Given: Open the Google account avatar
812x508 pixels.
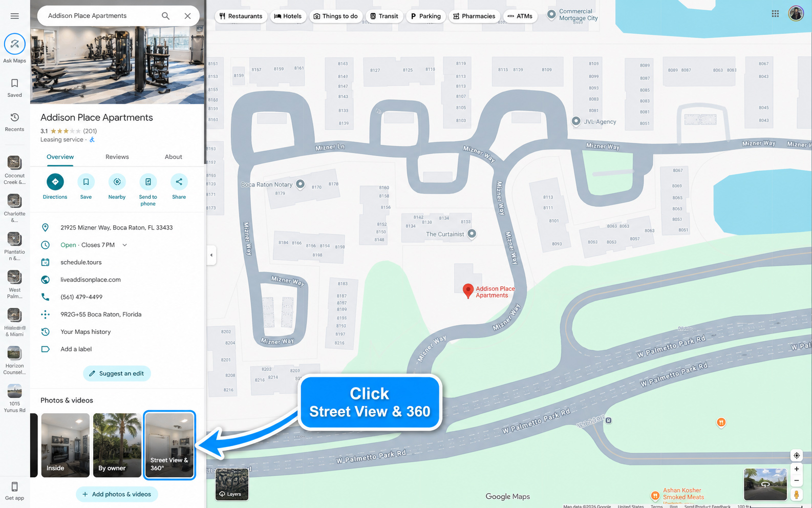Looking at the screenshot, I should click(796, 13).
